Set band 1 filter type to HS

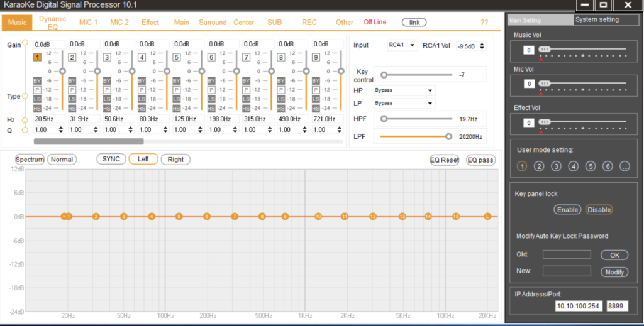tap(36, 108)
